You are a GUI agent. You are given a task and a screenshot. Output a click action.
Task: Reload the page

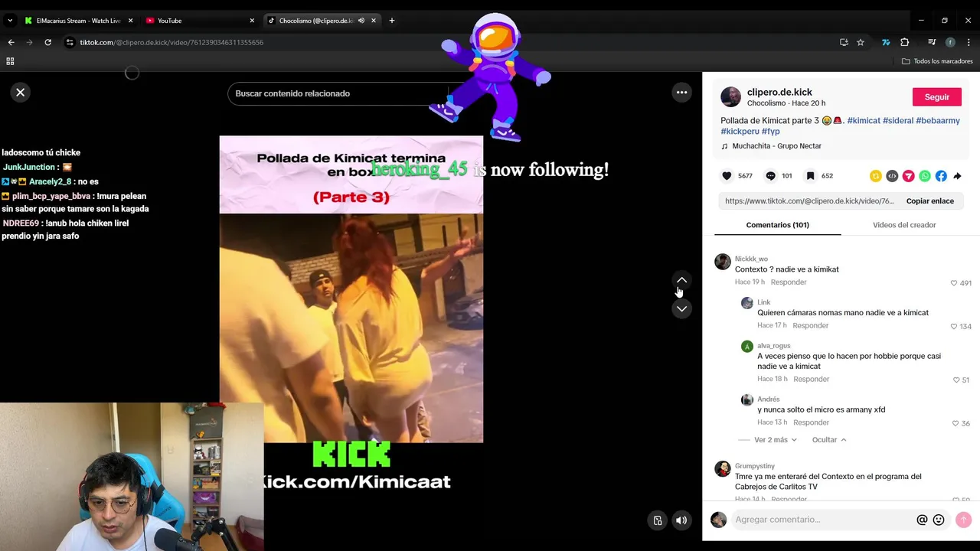coord(47,42)
